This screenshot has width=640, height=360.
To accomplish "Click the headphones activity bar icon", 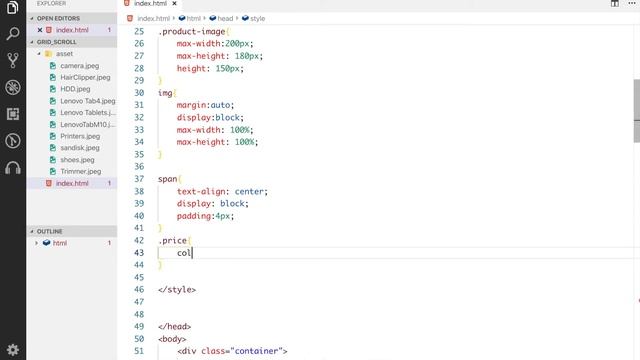I will [x=13, y=168].
